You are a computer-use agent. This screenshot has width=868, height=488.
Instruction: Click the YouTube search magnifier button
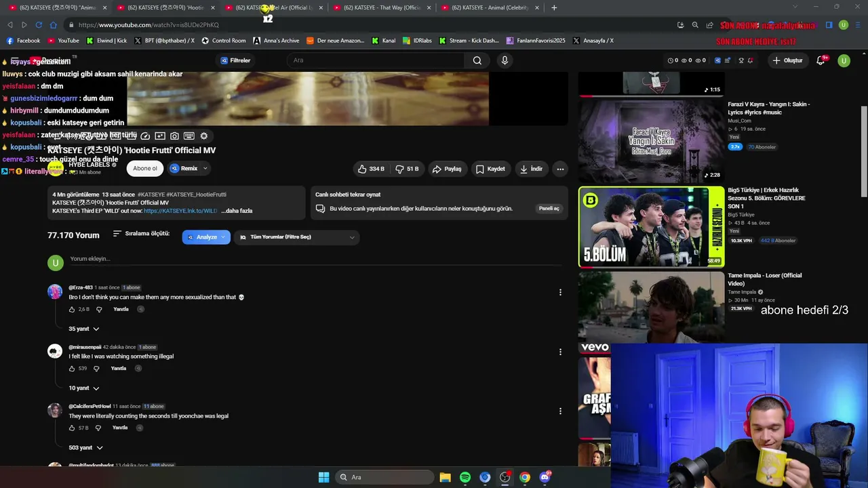[x=477, y=60]
